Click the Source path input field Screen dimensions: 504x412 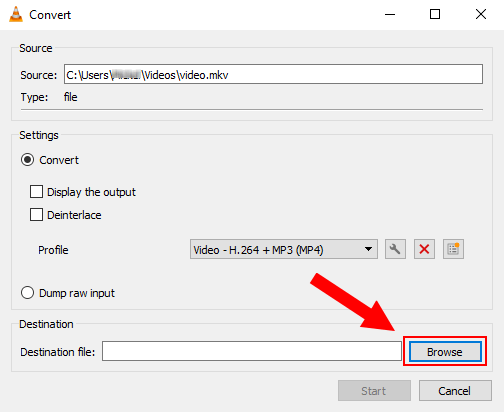(x=273, y=74)
